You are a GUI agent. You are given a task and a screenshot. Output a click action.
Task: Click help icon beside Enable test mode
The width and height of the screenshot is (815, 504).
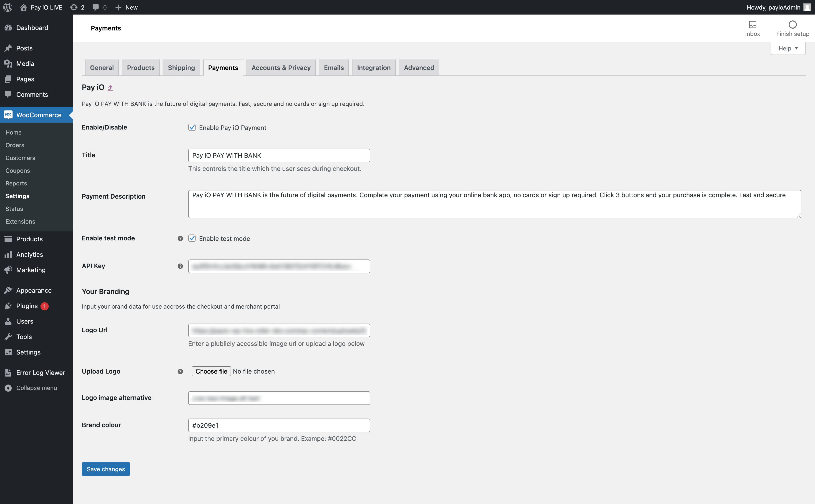180,238
